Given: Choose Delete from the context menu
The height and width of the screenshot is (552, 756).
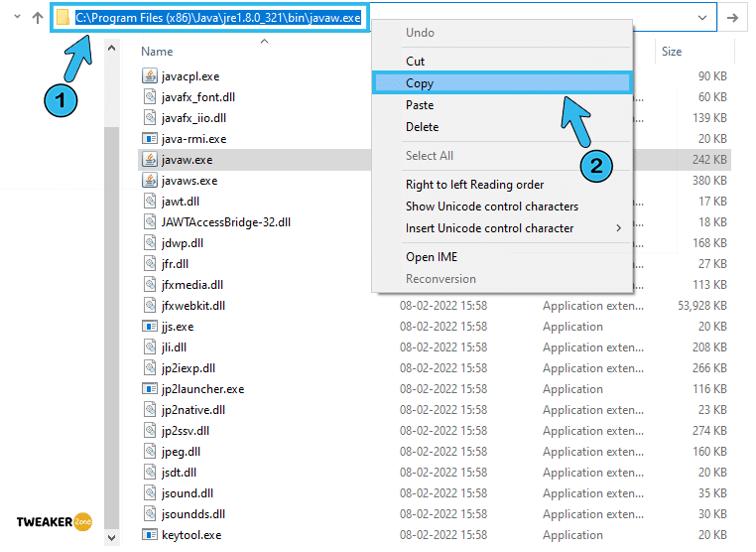Looking at the screenshot, I should click(501, 127).
